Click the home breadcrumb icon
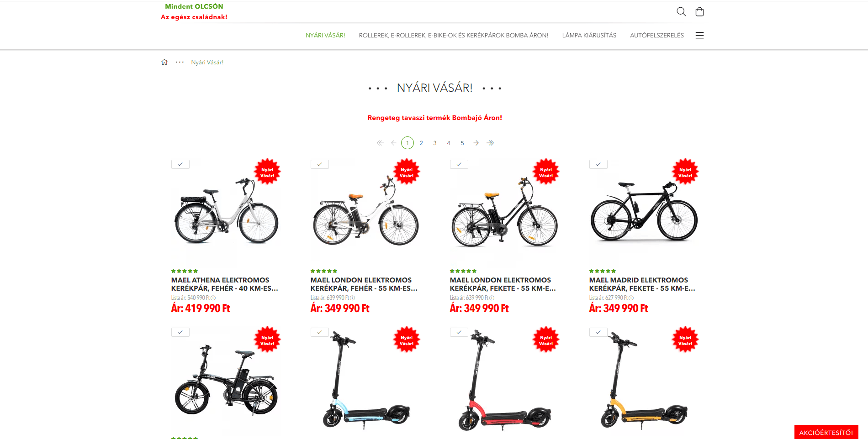The height and width of the screenshot is (439, 868). coord(164,62)
